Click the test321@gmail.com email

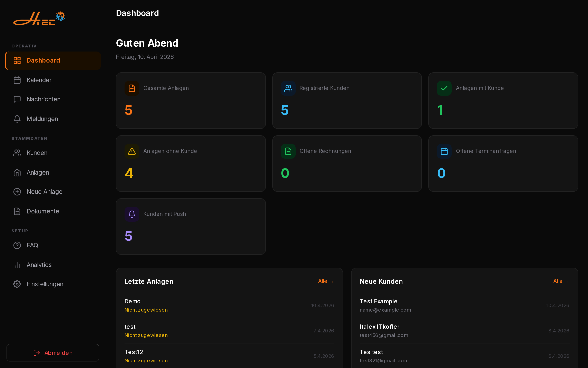[x=383, y=360]
